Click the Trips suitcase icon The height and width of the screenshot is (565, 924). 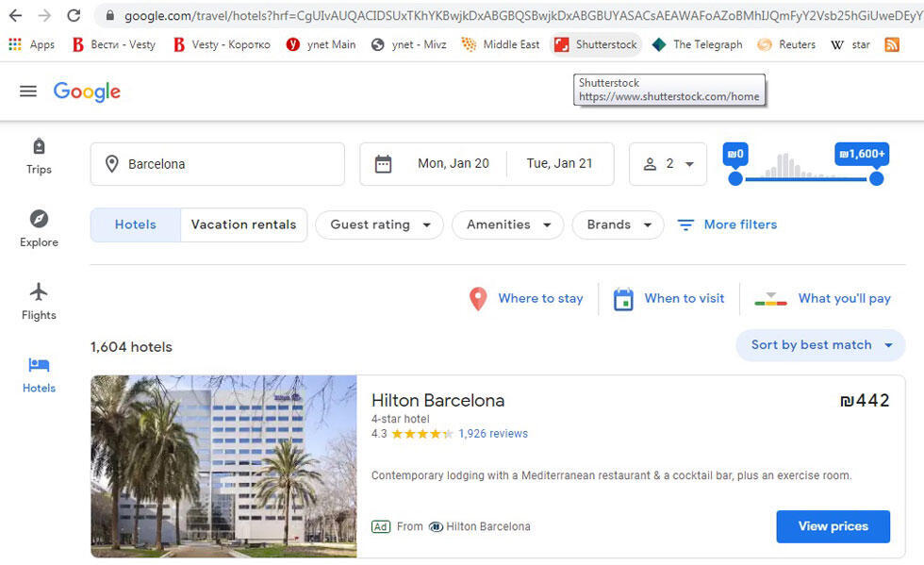[x=39, y=146]
